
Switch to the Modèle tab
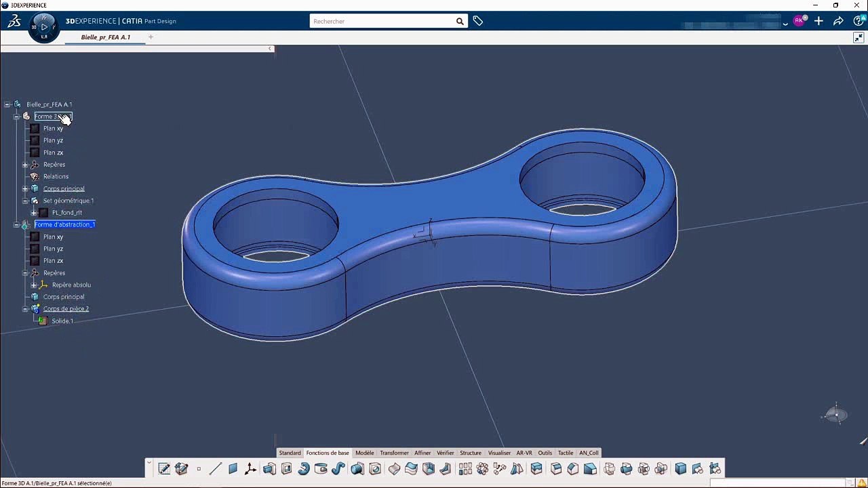pyautogui.click(x=365, y=453)
